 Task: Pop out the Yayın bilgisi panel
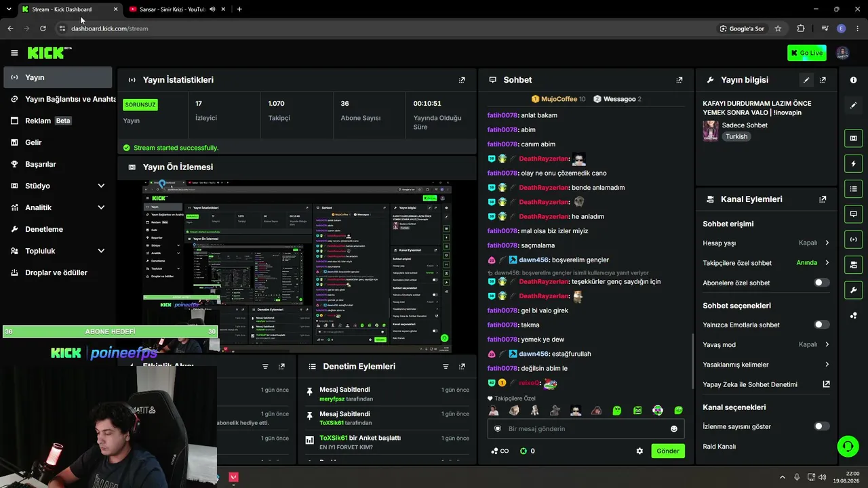pyautogui.click(x=823, y=80)
